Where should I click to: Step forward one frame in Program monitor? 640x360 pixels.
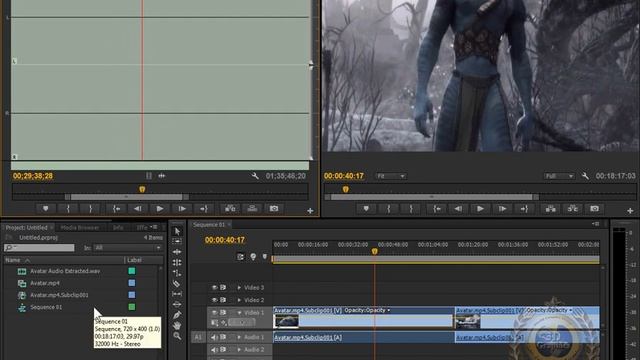[x=502, y=209]
